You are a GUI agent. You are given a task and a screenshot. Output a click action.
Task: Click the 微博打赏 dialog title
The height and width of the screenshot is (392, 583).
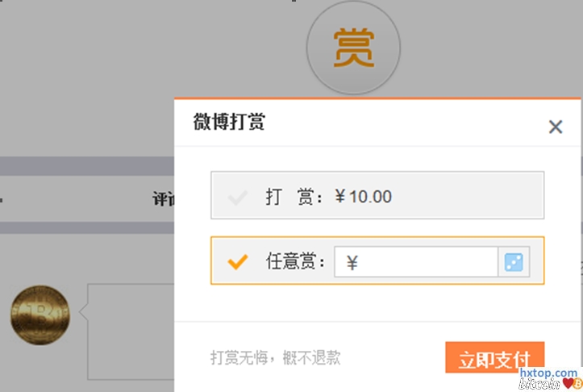click(x=229, y=123)
